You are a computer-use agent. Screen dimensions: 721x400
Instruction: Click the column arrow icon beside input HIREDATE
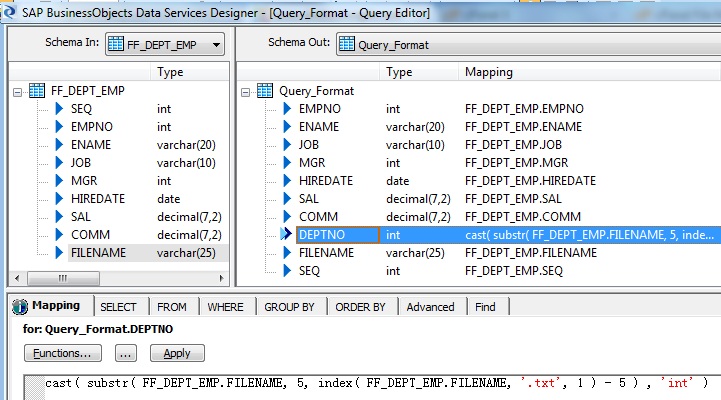[x=59, y=198]
